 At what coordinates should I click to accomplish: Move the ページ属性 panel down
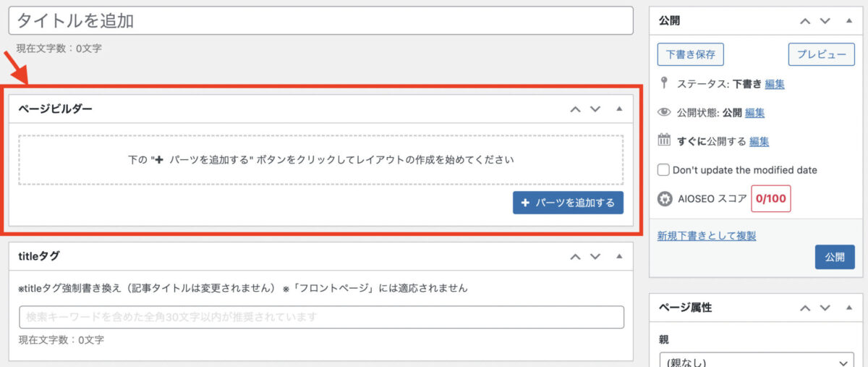pos(825,308)
